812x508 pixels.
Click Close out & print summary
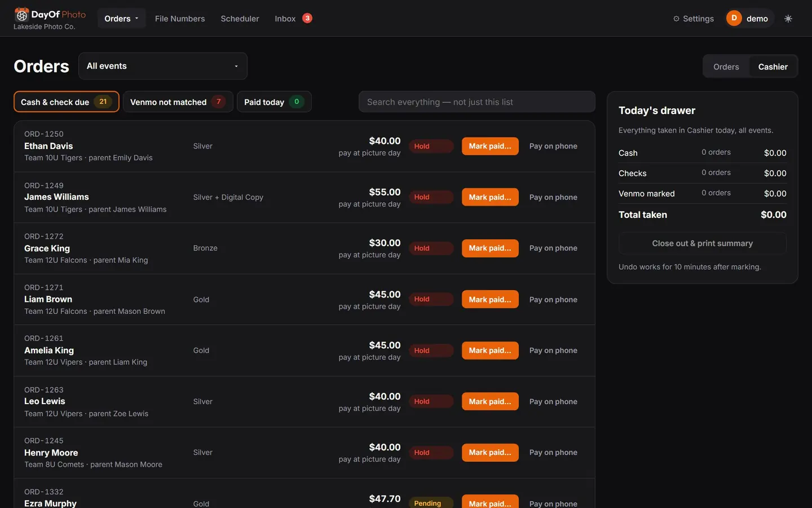point(702,243)
